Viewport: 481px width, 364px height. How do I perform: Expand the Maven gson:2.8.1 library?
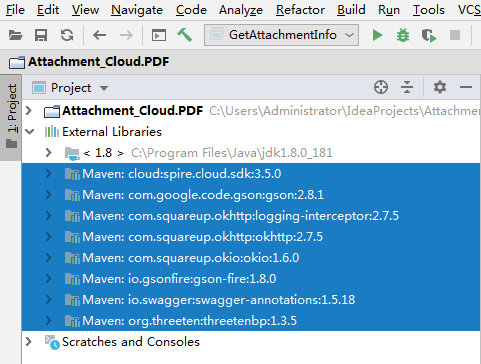tap(48, 195)
